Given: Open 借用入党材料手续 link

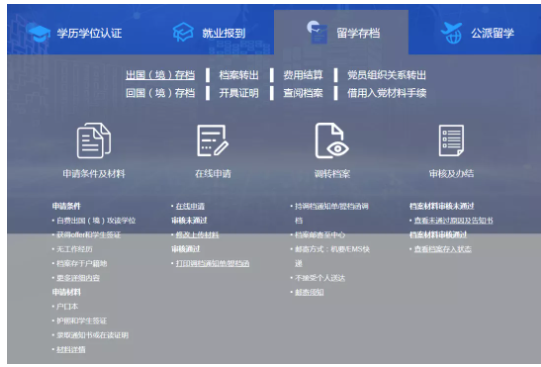Looking at the screenshot, I should pos(387,93).
